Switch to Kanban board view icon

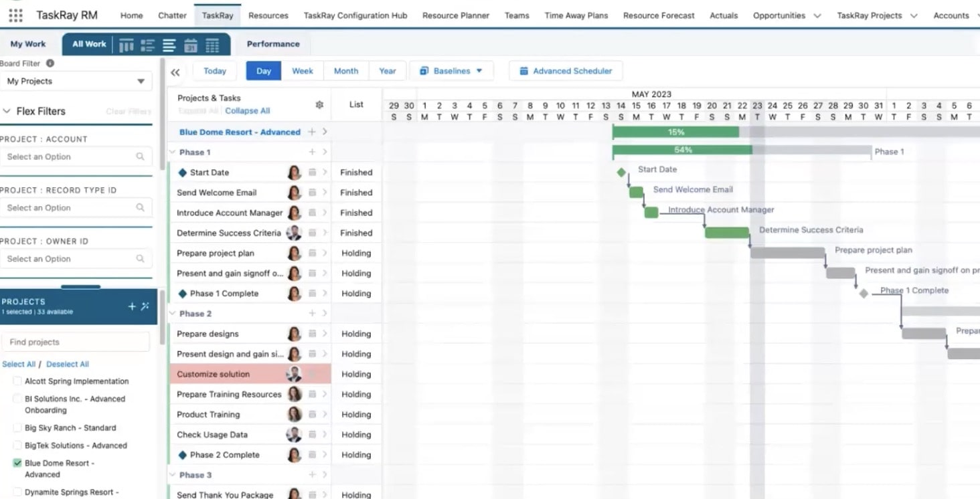pos(126,45)
